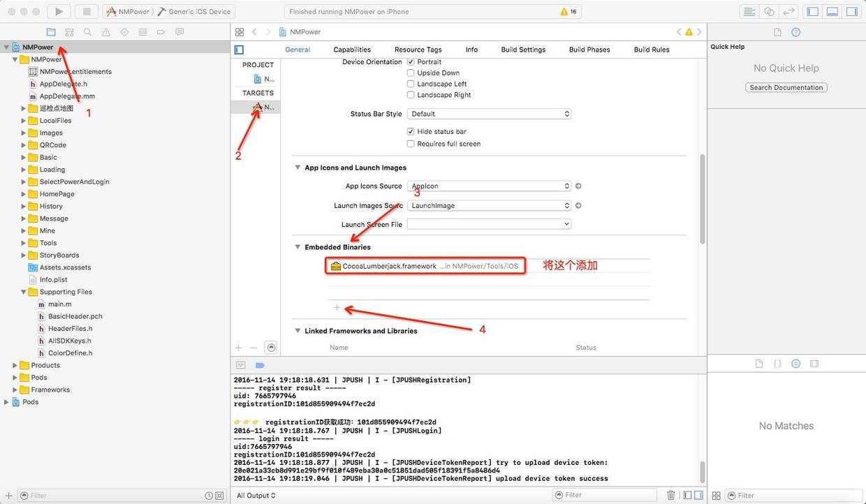Viewport: 866px width, 504px height.
Task: Uncheck the Hide status bar checkbox
Action: tap(411, 131)
